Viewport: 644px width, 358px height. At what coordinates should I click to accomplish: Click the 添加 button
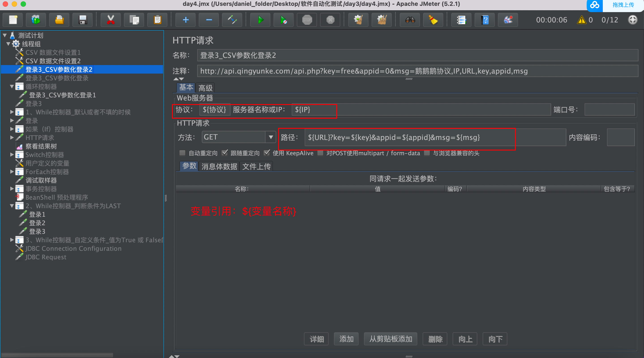[346, 339]
